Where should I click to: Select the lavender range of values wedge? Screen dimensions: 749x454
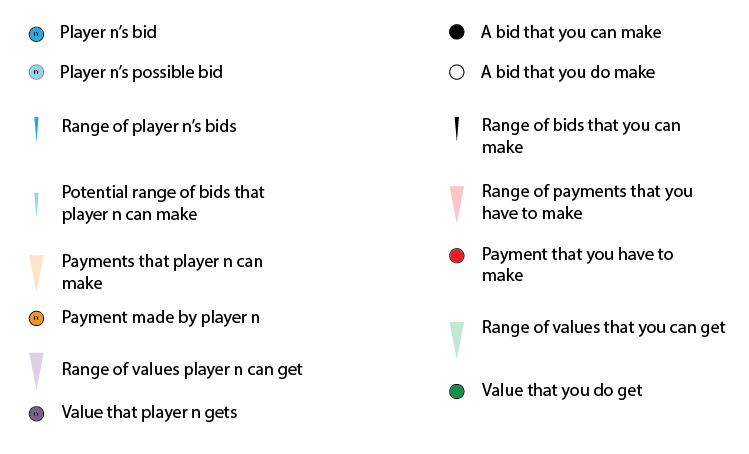(36, 371)
